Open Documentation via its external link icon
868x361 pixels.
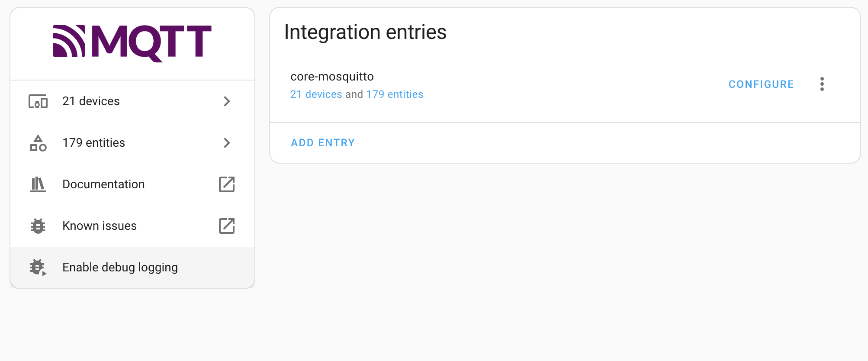click(227, 184)
